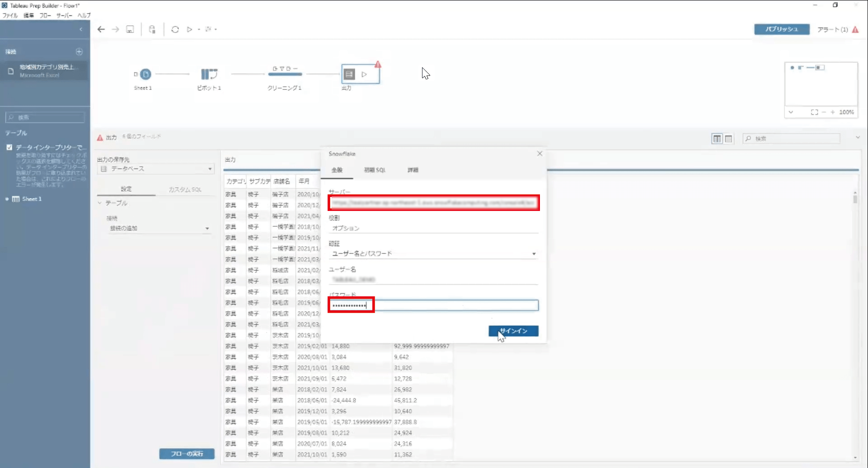
Task: Click the cell value 14,880
Action: pyautogui.click(x=341, y=346)
